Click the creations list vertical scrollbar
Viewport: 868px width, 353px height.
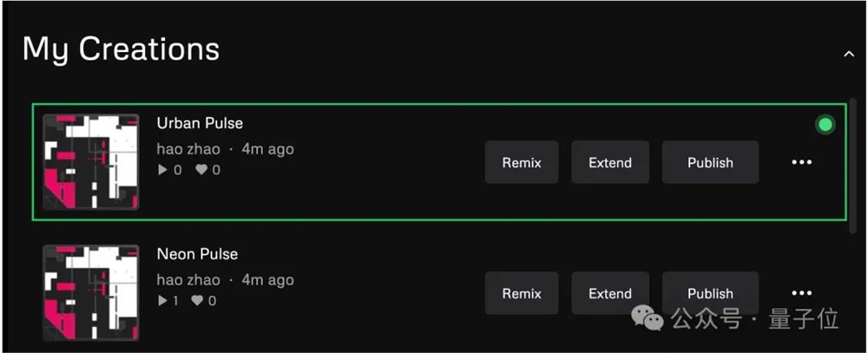854,165
